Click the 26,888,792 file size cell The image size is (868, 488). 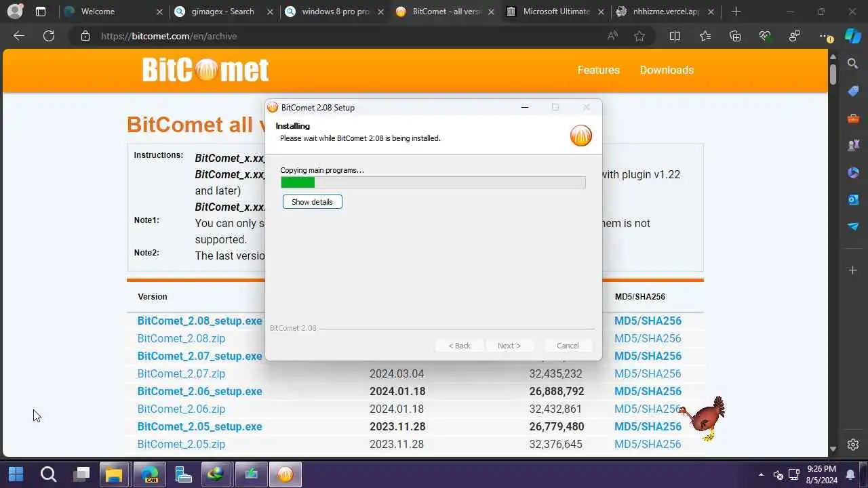556,391
